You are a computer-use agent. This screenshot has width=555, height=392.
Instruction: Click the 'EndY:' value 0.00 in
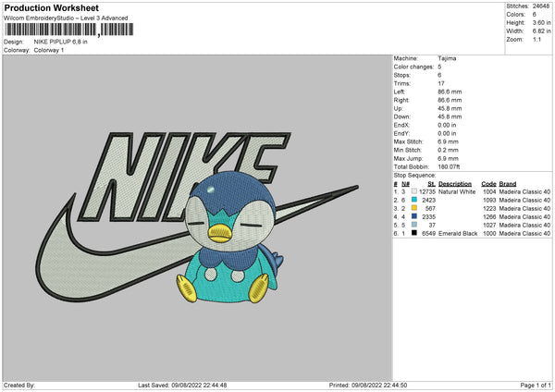(x=447, y=133)
